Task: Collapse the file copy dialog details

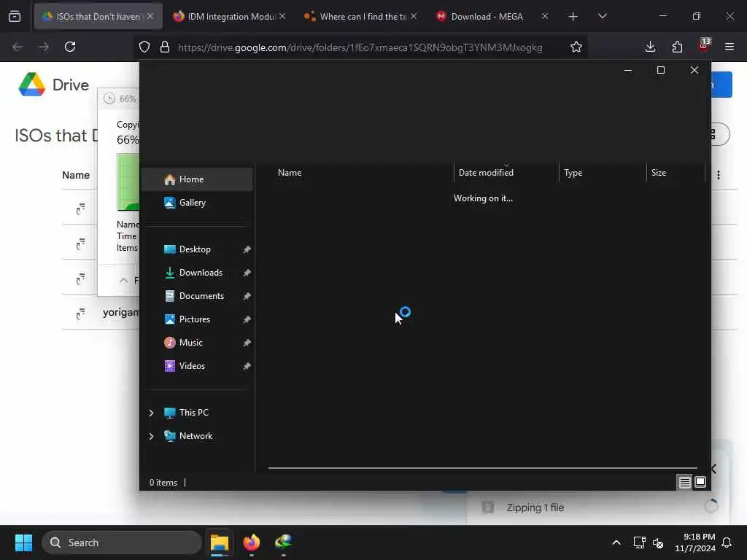Action: coord(124,280)
